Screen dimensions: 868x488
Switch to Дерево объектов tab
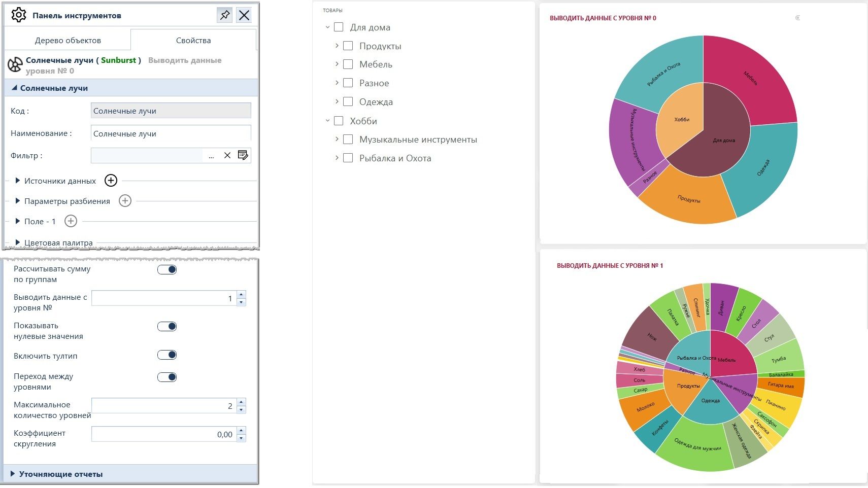coord(68,41)
